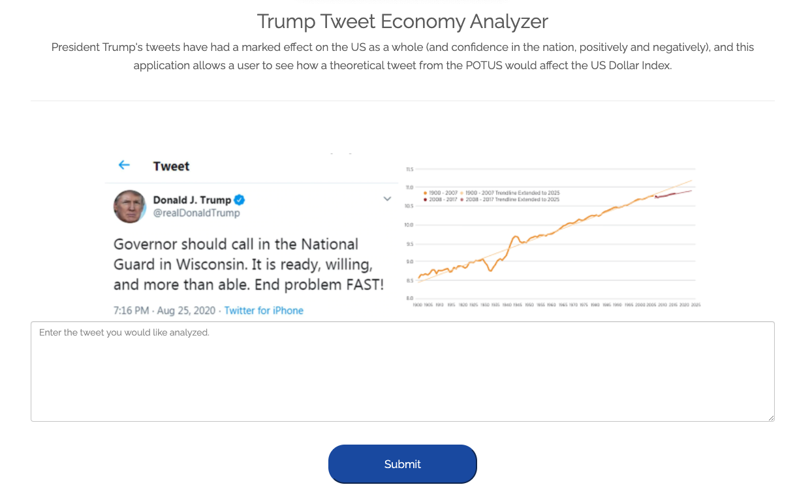This screenshot has width=812, height=504.
Task: Click the Trump Tweet Economy Analyzer heading
Action: click(402, 22)
